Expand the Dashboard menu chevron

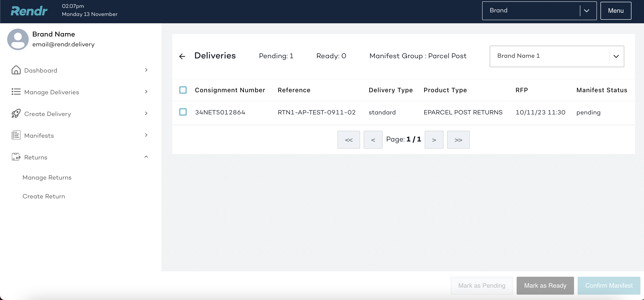coord(146,70)
